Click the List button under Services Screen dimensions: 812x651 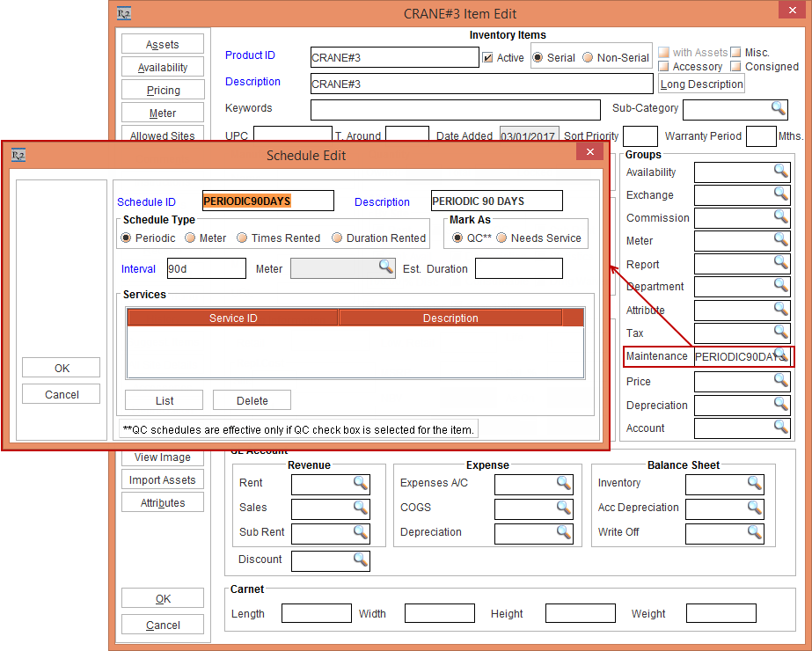tap(165, 400)
